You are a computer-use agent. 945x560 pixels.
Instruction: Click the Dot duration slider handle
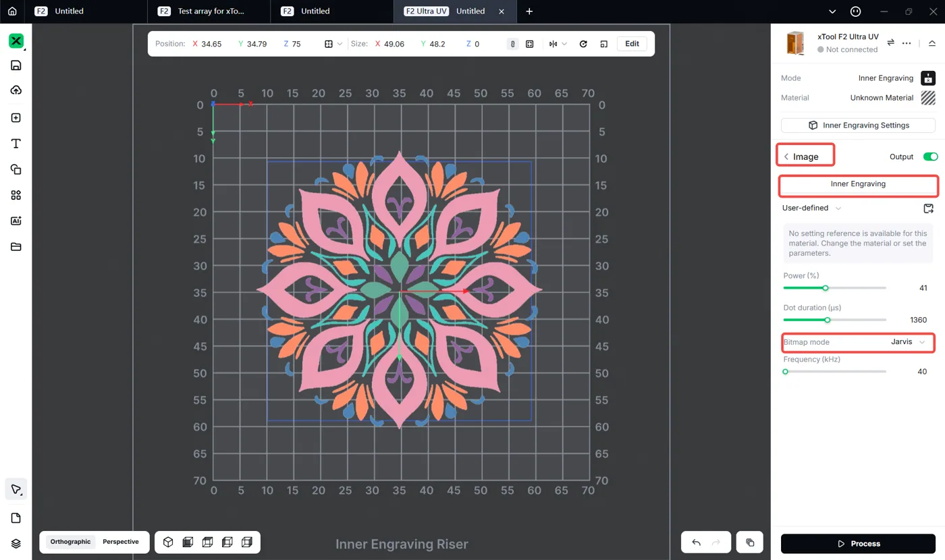pyautogui.click(x=827, y=320)
